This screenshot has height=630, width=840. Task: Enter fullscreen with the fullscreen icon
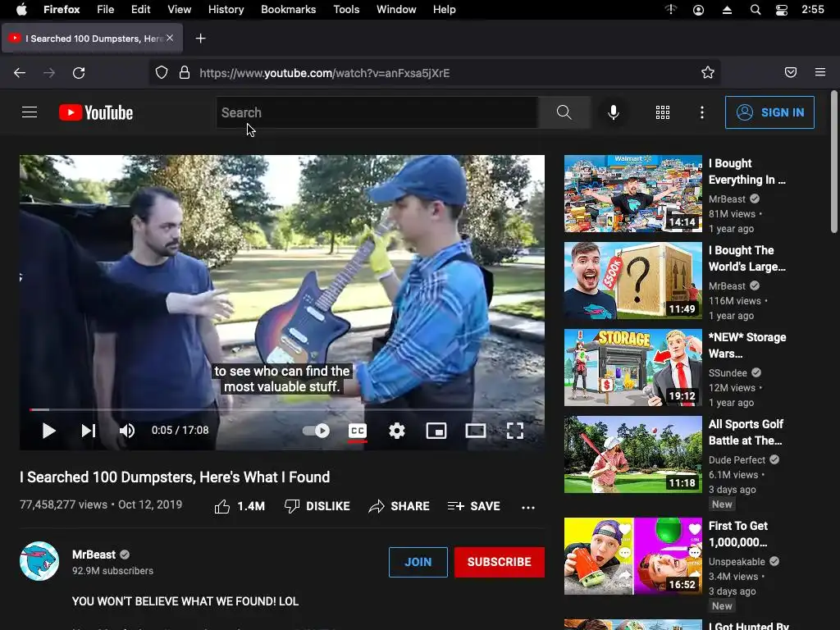[x=515, y=431]
